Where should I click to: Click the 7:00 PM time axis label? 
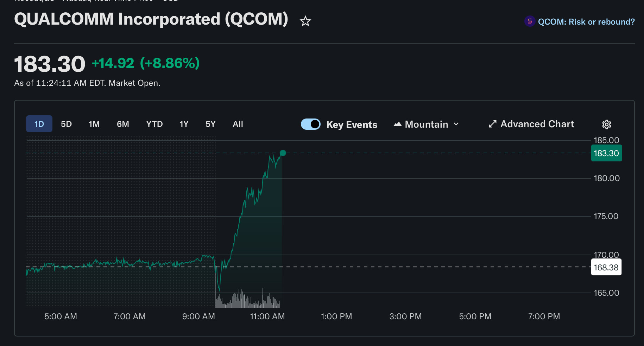click(544, 316)
